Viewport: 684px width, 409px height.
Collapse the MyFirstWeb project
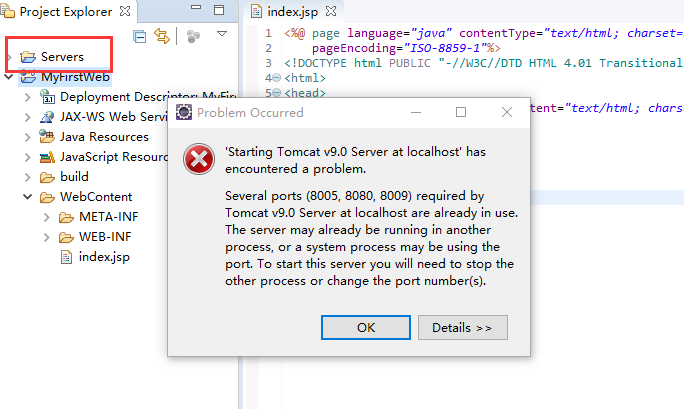tap(9, 77)
